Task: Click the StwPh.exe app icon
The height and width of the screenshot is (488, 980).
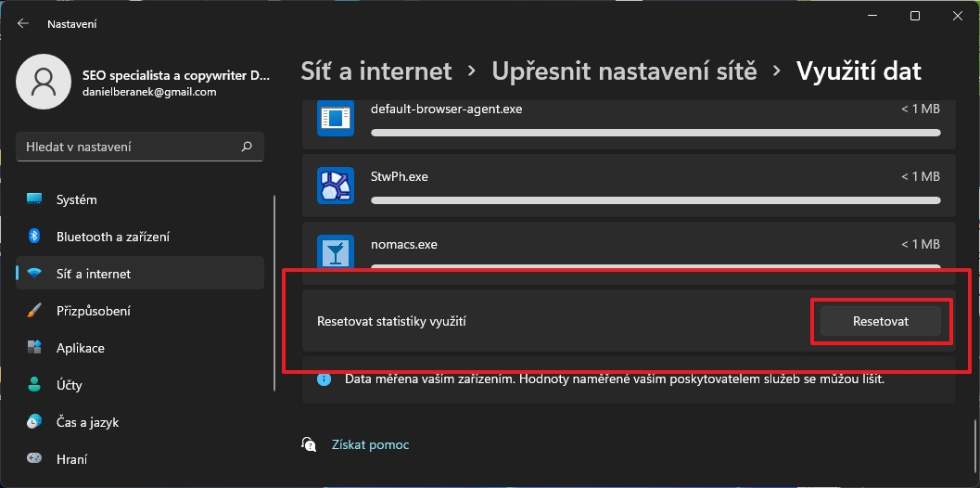Action: pyautogui.click(x=333, y=186)
